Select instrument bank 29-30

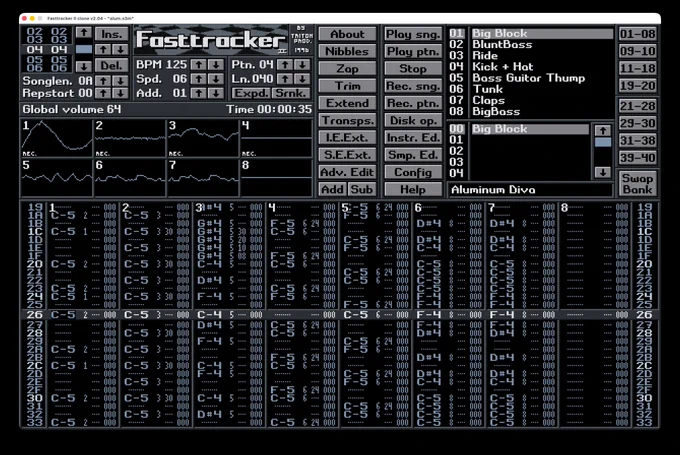click(637, 123)
